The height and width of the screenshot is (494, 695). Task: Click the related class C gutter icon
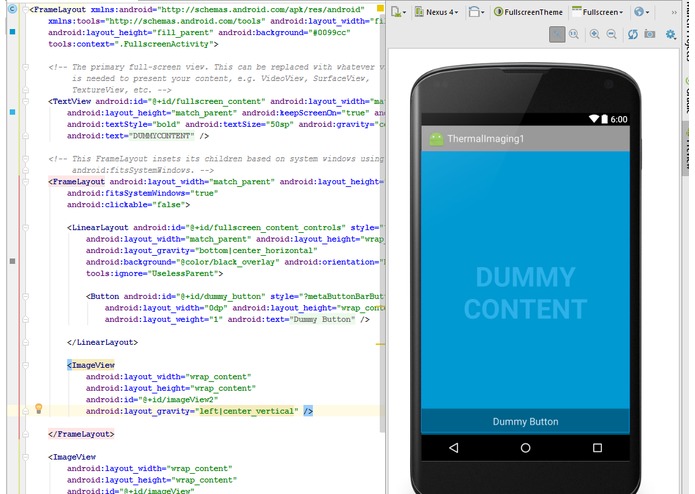12,9
